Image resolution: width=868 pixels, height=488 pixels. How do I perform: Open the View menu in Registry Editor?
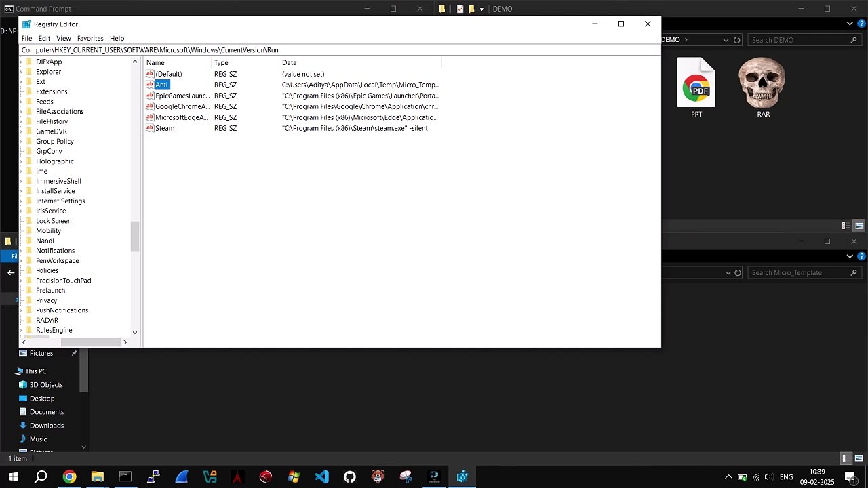point(64,39)
